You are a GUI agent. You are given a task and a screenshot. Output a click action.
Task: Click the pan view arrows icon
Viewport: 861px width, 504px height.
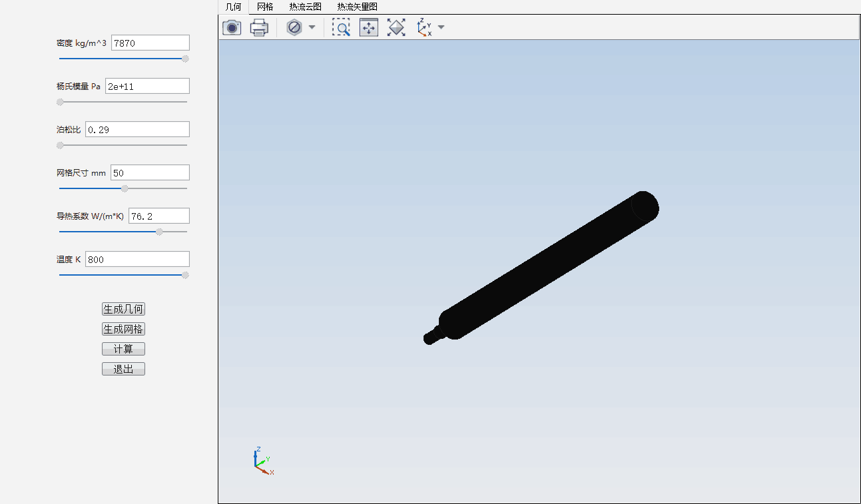click(x=369, y=27)
